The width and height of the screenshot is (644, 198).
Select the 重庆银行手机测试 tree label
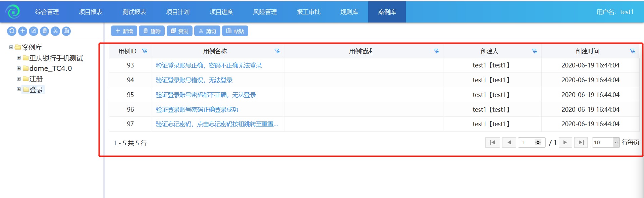pyautogui.click(x=56, y=58)
